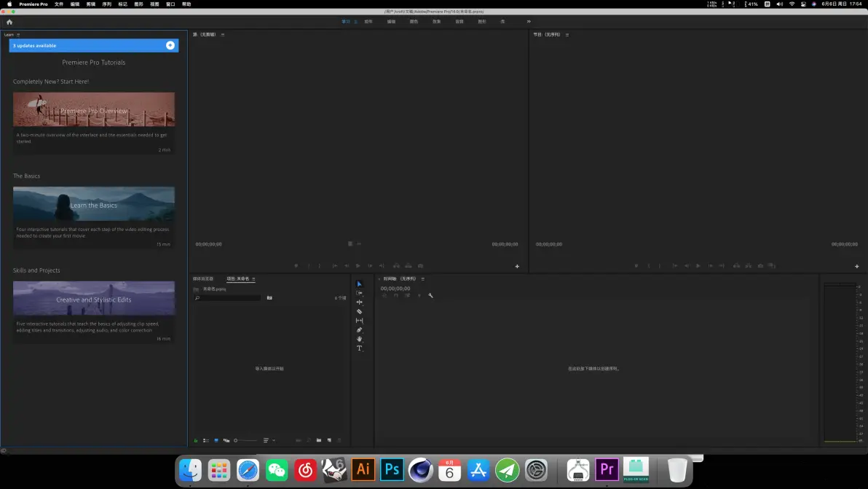
Task: Open Learn panel hamburger menu
Action: [18, 34]
